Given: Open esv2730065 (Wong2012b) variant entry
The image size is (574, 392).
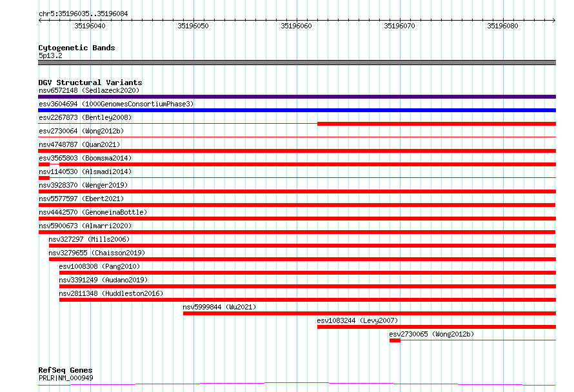Looking at the screenshot, I should (431, 334).
